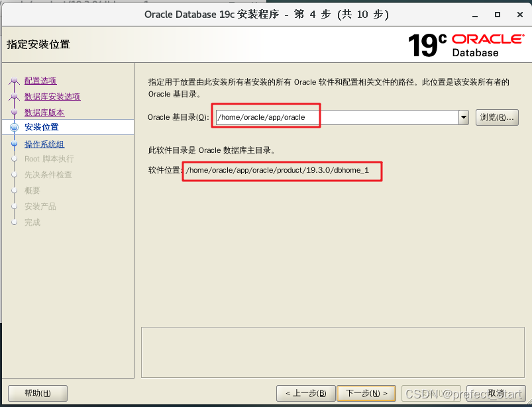Maximize the installer window
532x407 pixels.
click(x=498, y=15)
